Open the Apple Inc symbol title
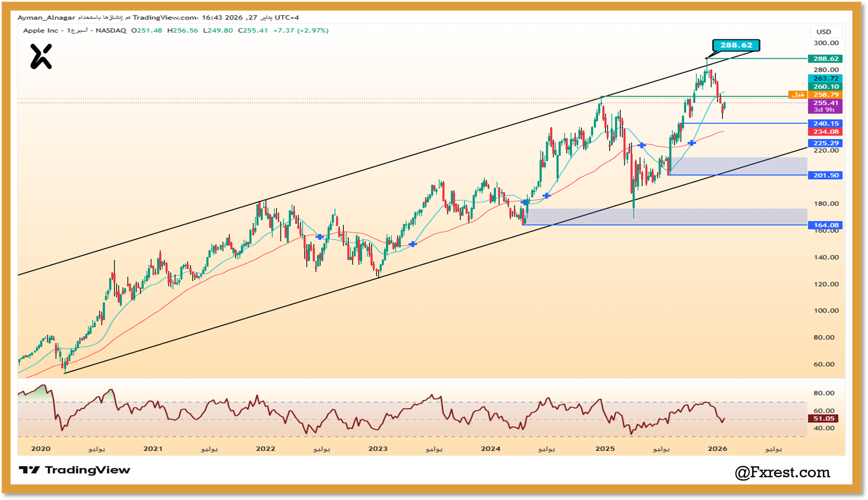868x500 pixels. (x=40, y=30)
